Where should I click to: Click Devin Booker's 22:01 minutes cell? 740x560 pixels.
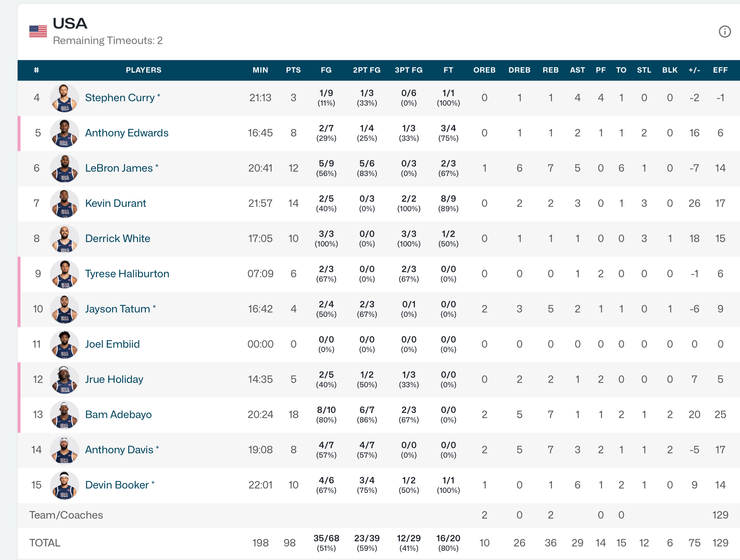260,485
